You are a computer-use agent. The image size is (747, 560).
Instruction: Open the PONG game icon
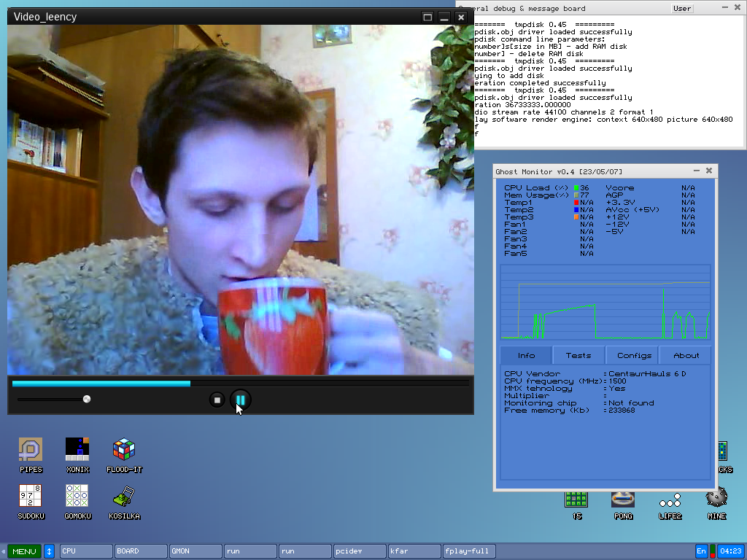[623, 499]
